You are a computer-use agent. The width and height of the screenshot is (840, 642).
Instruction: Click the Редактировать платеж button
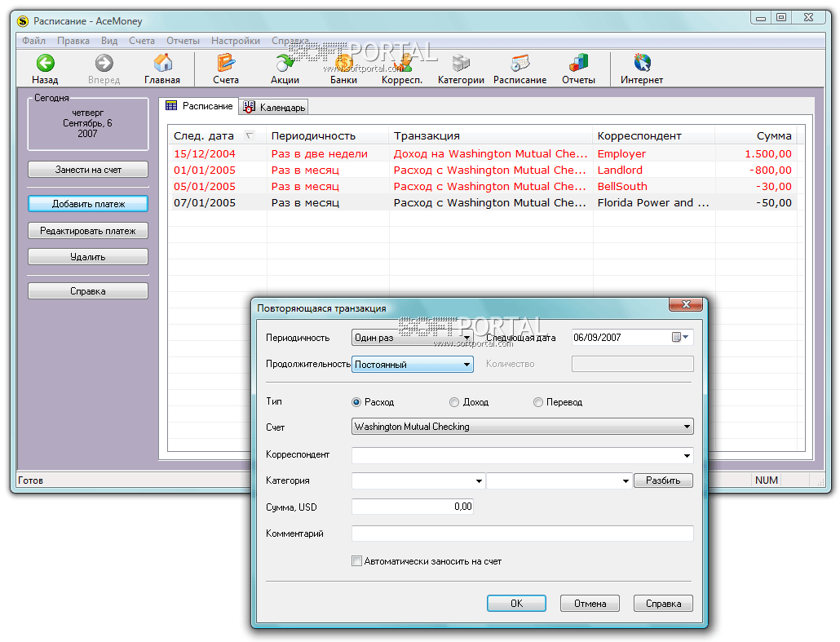(x=88, y=230)
